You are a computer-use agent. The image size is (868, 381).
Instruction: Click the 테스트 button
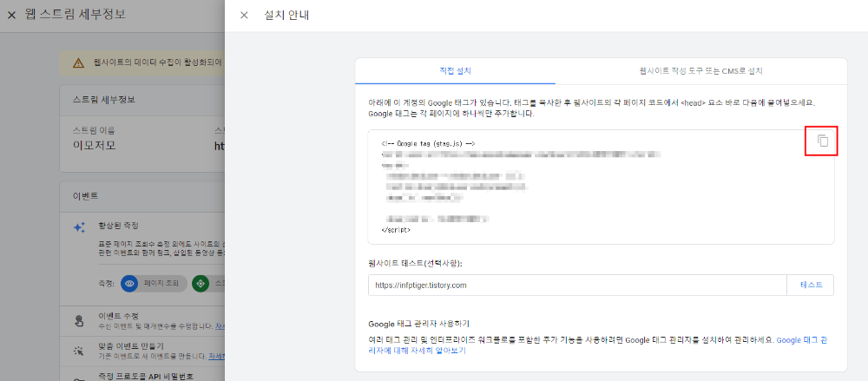tap(811, 286)
